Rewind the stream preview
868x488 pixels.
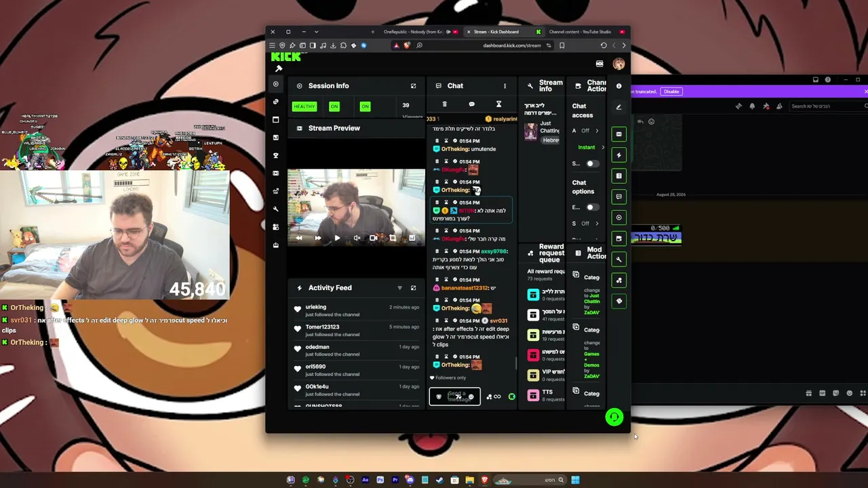(x=299, y=238)
